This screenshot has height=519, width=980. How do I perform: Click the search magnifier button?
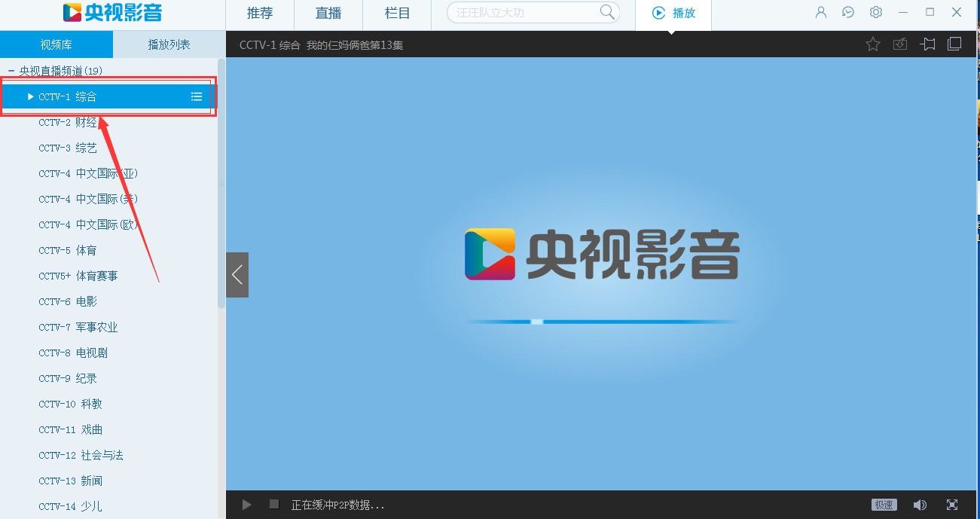tap(607, 13)
